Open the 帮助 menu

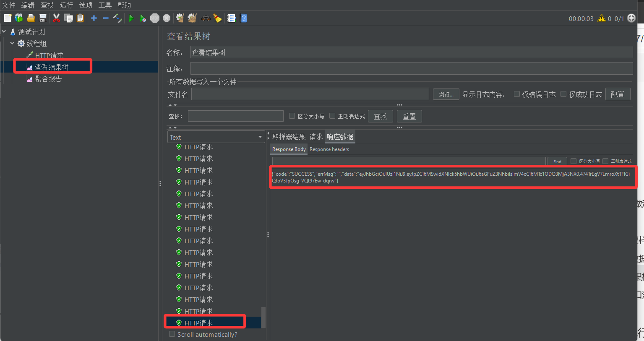124,5
